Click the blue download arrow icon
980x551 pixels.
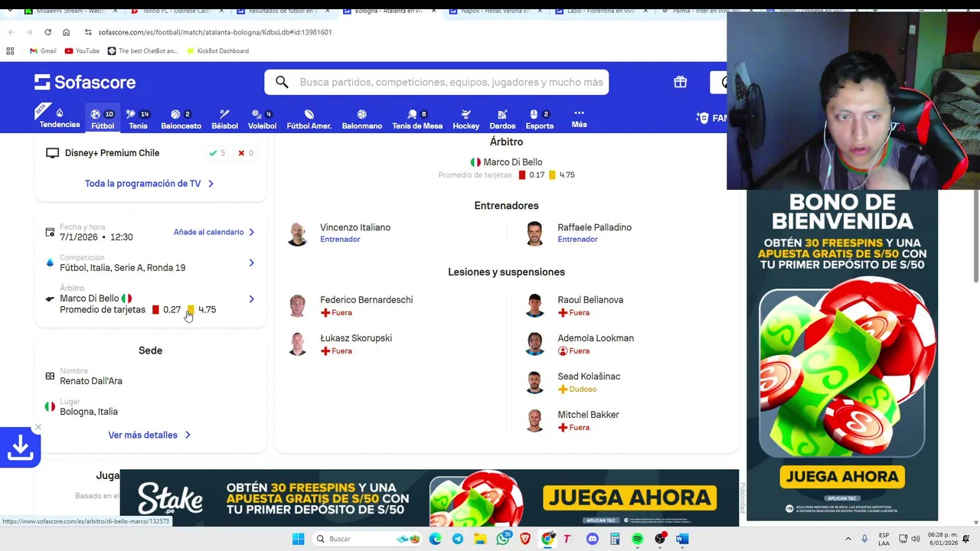pyautogui.click(x=20, y=448)
